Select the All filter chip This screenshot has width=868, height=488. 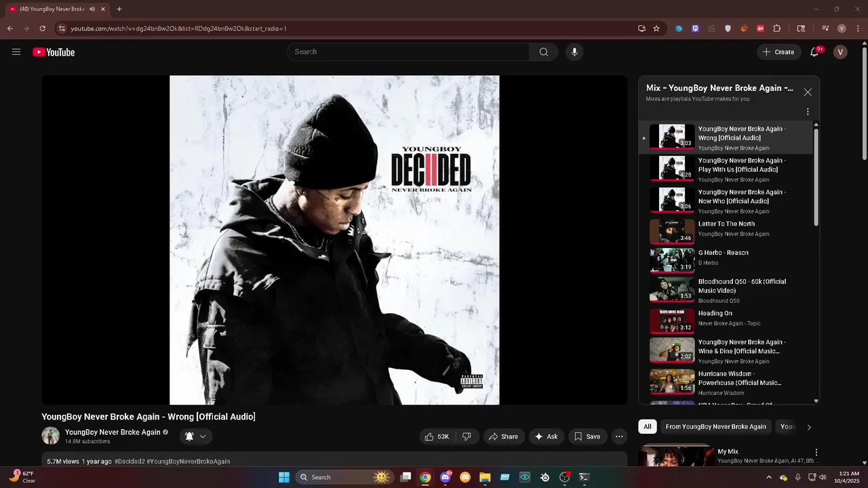648,427
